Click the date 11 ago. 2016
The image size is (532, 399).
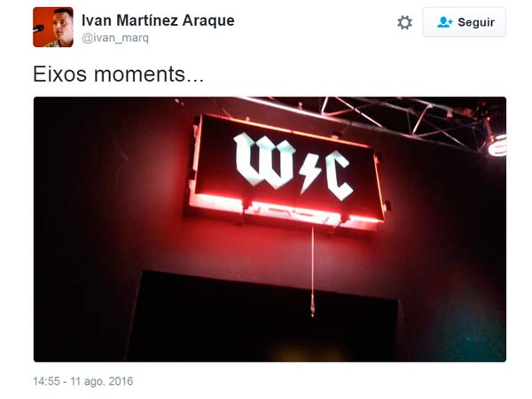102,381
